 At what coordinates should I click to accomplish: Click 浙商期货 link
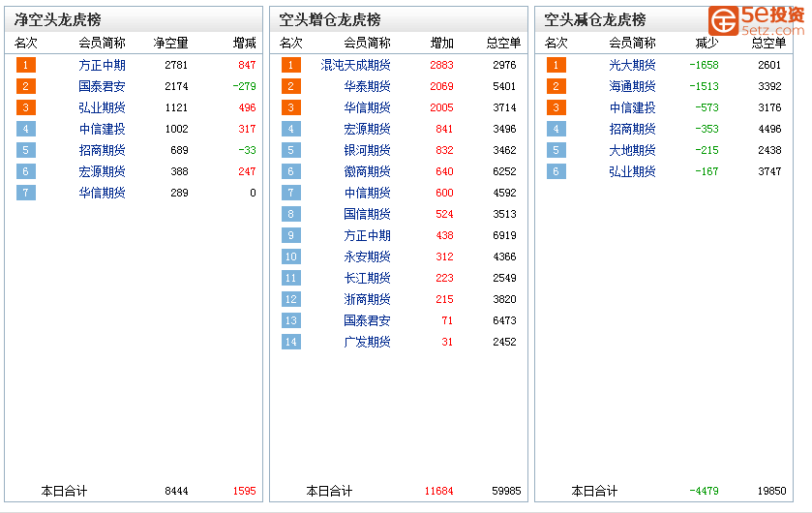point(367,299)
